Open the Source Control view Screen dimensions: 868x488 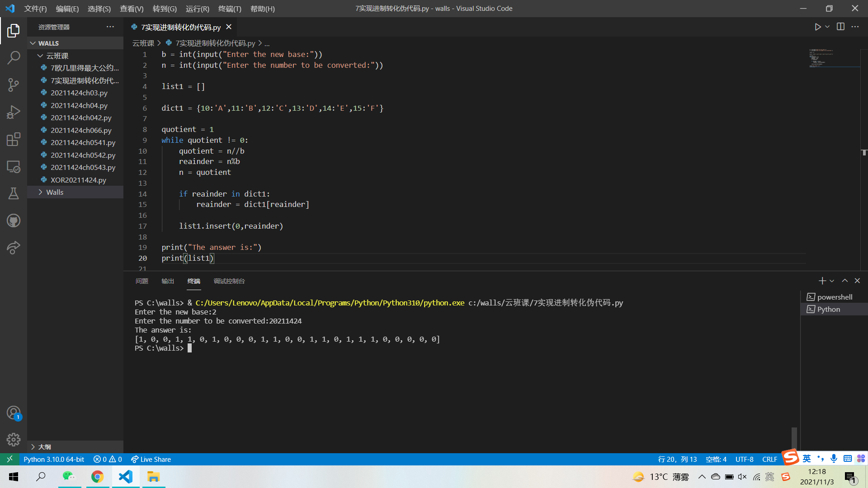point(14,84)
